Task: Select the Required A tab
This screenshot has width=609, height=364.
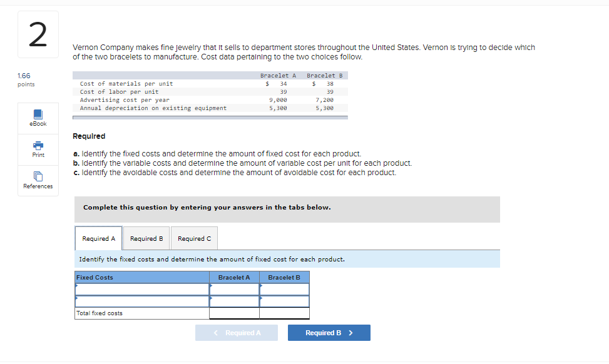Action: pos(98,238)
